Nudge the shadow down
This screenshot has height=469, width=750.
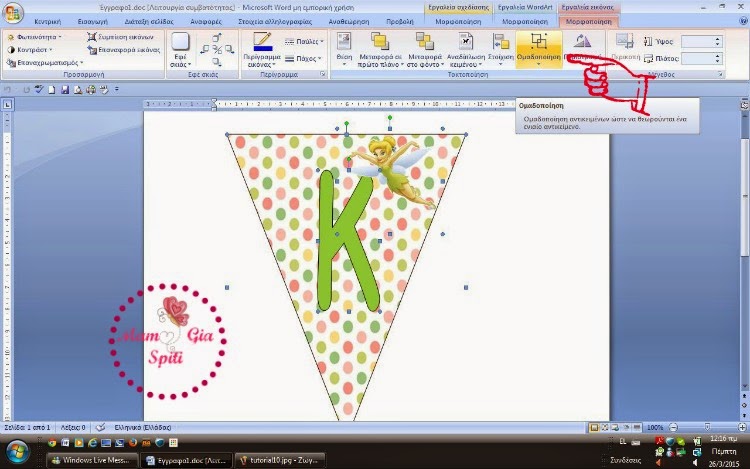coord(217,62)
